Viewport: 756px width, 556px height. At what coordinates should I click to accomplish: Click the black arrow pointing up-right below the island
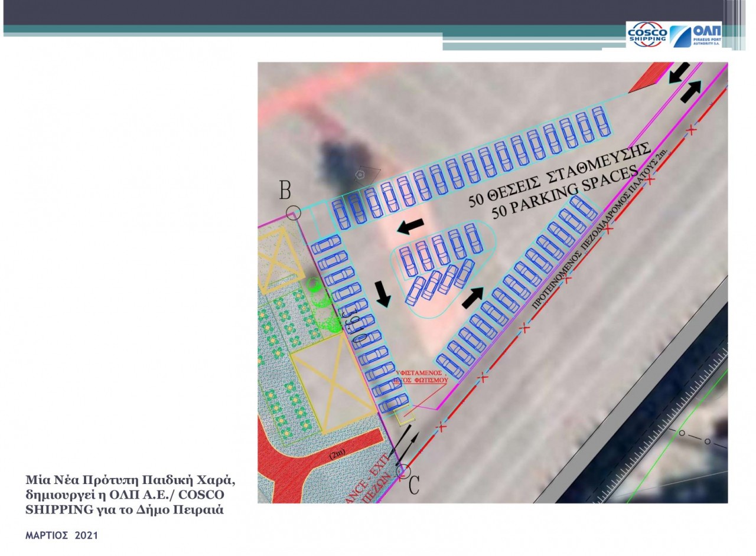pyautogui.click(x=472, y=297)
